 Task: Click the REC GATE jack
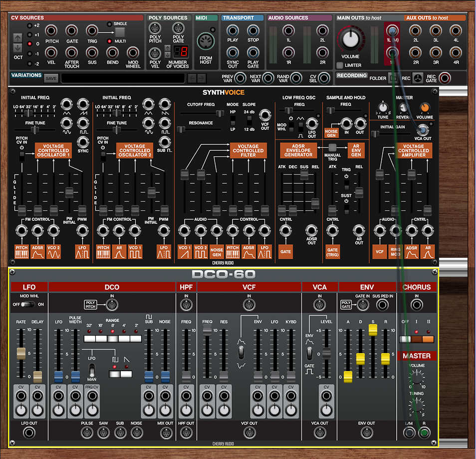[x=445, y=78]
